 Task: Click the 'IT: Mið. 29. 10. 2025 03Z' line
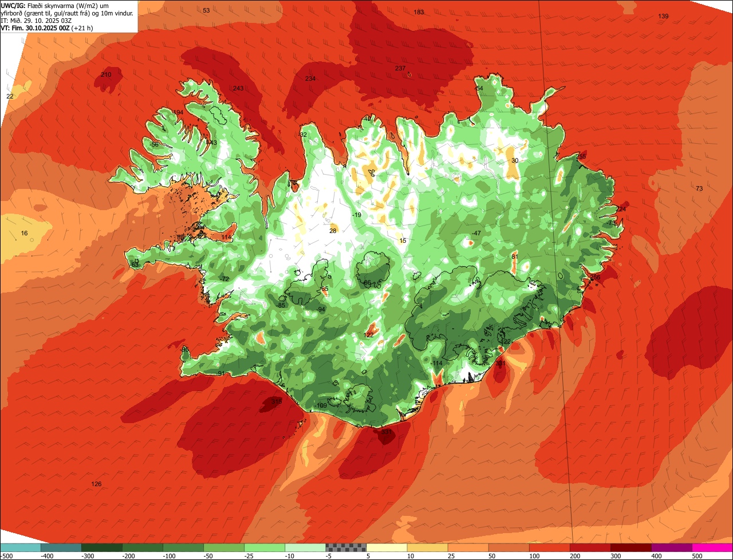tap(37, 20)
